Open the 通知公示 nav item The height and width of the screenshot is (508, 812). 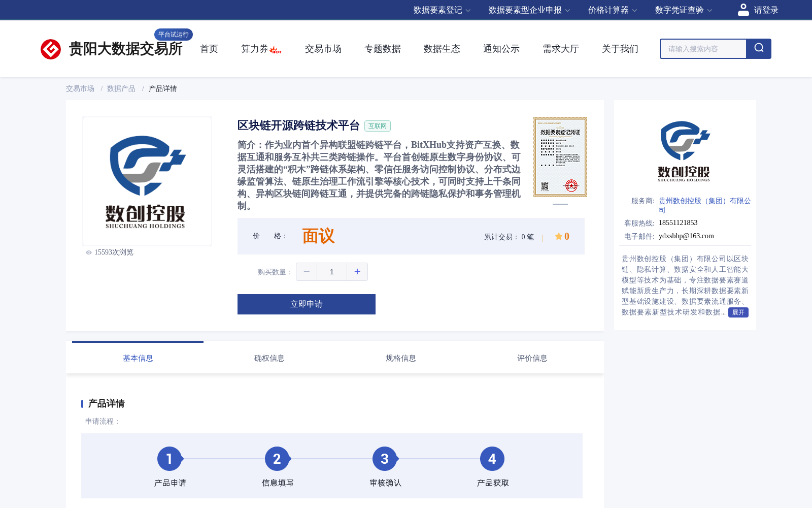(501, 49)
